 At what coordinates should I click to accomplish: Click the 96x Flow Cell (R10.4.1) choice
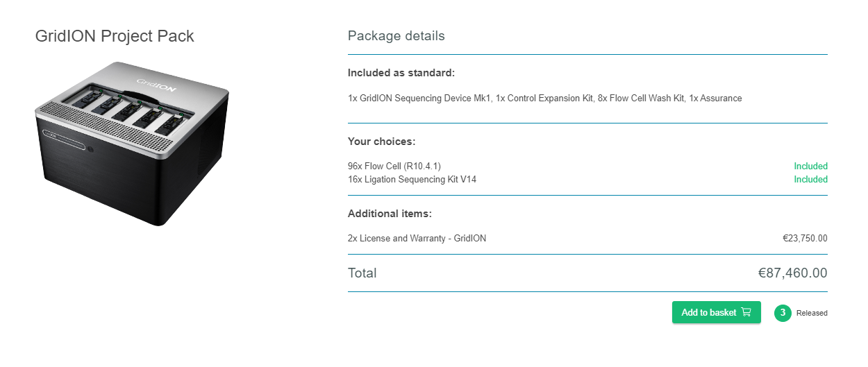click(x=394, y=166)
